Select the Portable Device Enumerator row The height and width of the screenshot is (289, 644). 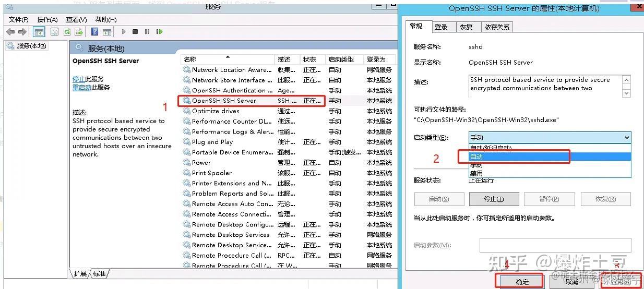(x=288, y=152)
